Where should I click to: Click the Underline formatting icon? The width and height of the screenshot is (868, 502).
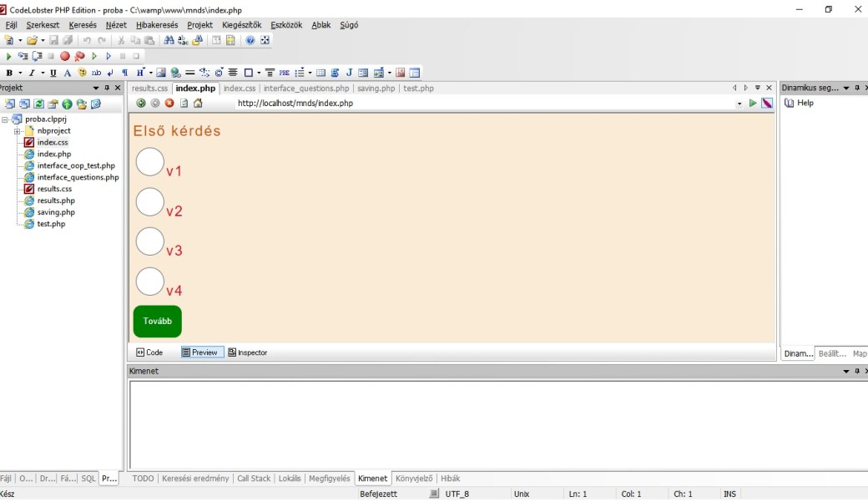(x=53, y=73)
